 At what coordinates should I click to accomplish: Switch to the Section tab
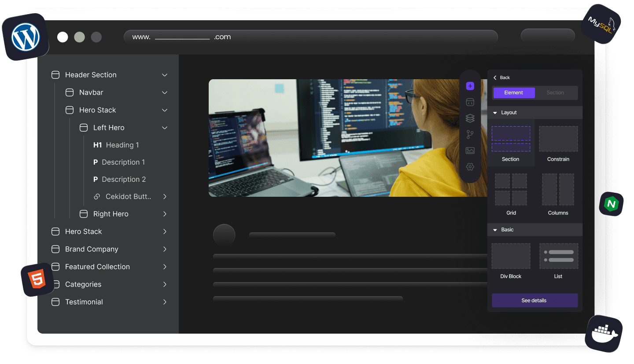tap(555, 93)
